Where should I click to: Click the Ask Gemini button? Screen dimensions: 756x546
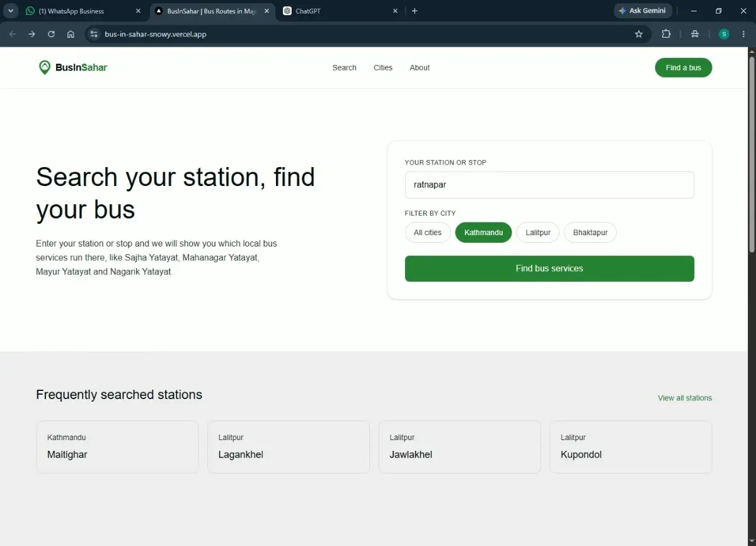pyautogui.click(x=643, y=11)
